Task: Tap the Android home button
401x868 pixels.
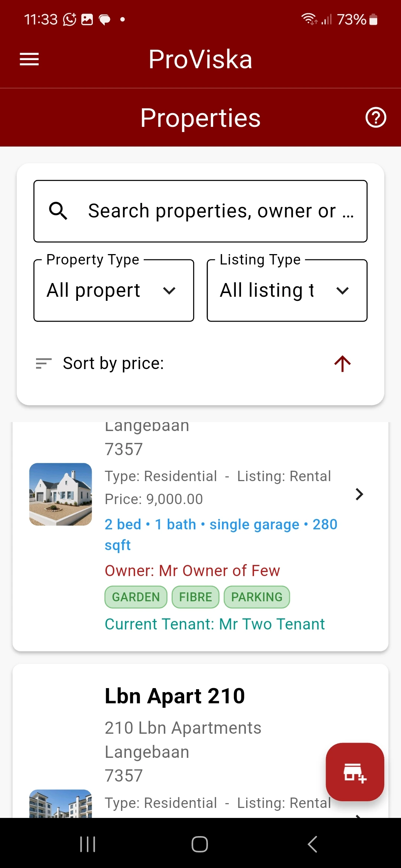Action: coord(200,844)
